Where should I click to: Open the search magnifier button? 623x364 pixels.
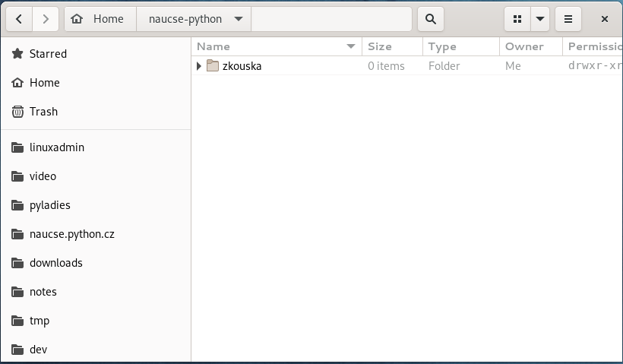click(x=431, y=19)
